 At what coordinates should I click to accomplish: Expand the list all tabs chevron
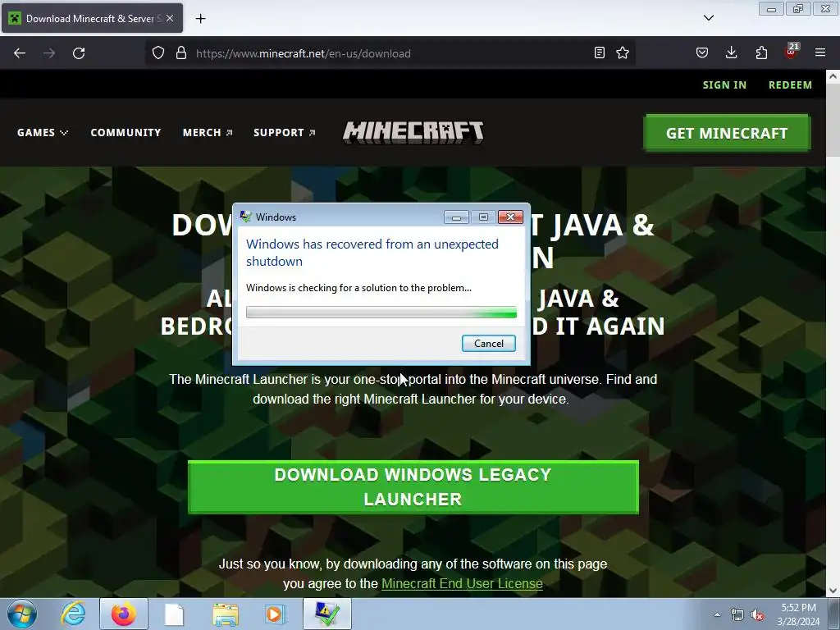(708, 18)
